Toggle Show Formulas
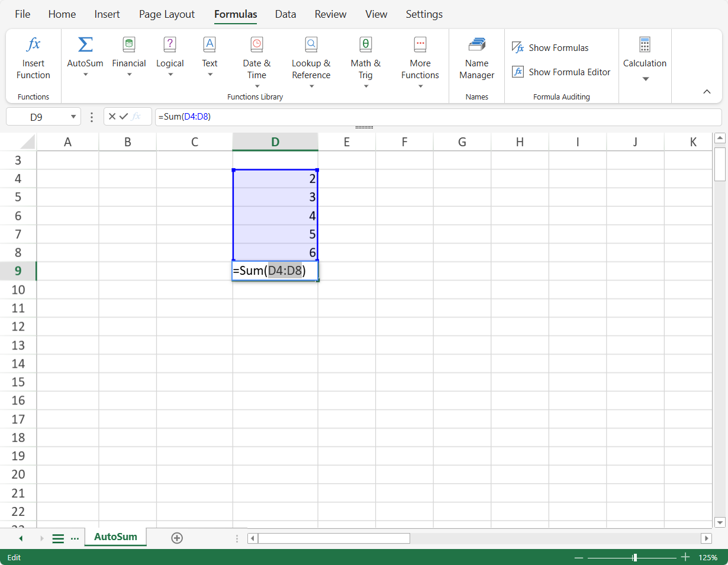Screen dimensions: 728x565 (550, 48)
